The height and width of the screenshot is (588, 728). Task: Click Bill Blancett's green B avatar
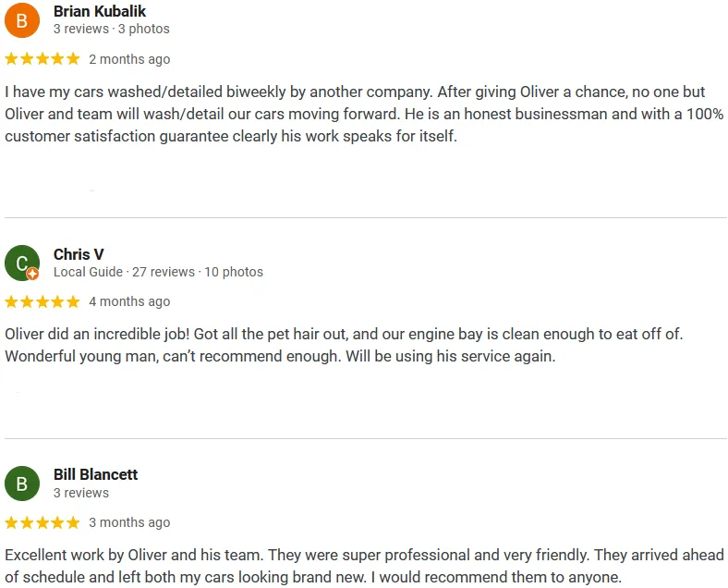point(22,484)
